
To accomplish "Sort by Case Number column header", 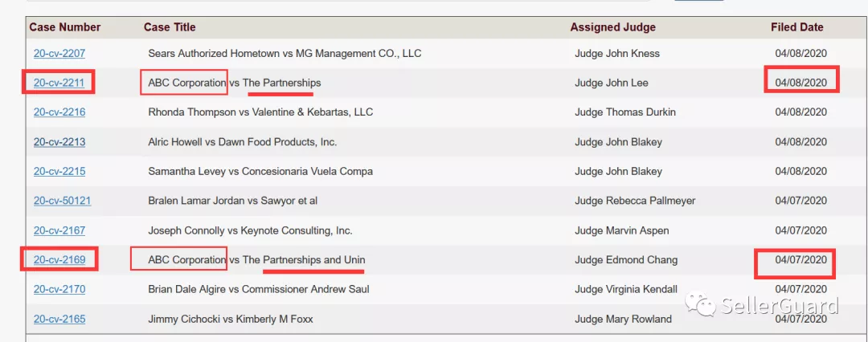I will point(65,27).
